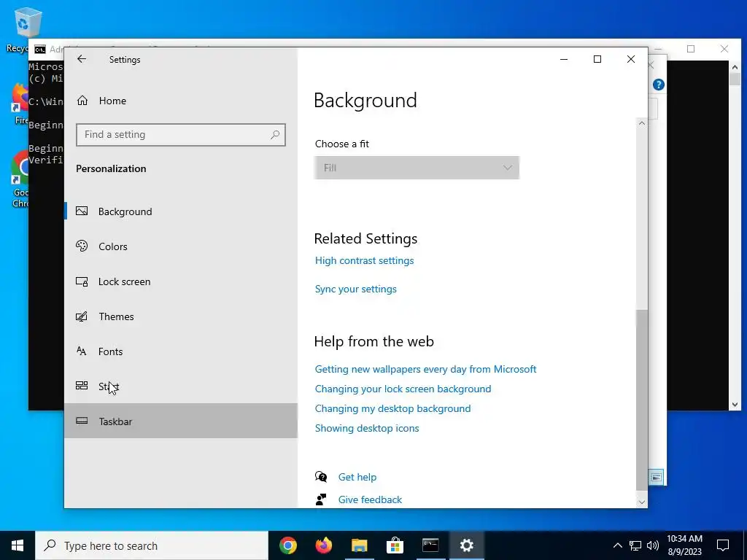Launch Firefox from the taskbar
747x560 pixels.
pyautogui.click(x=324, y=545)
